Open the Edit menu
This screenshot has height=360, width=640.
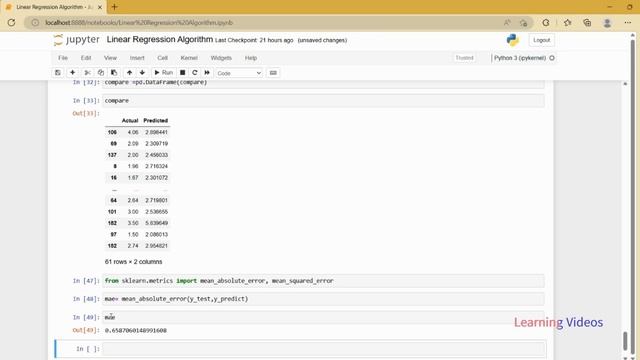point(86,58)
